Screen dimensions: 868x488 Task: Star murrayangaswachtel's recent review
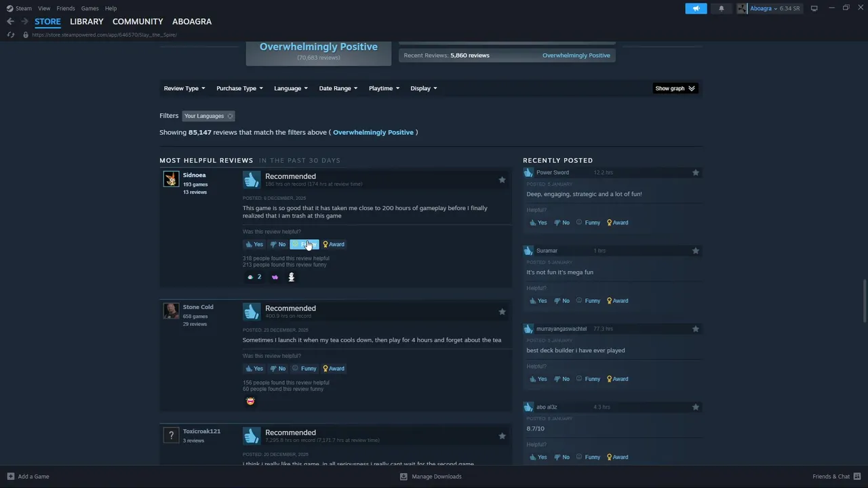click(695, 329)
